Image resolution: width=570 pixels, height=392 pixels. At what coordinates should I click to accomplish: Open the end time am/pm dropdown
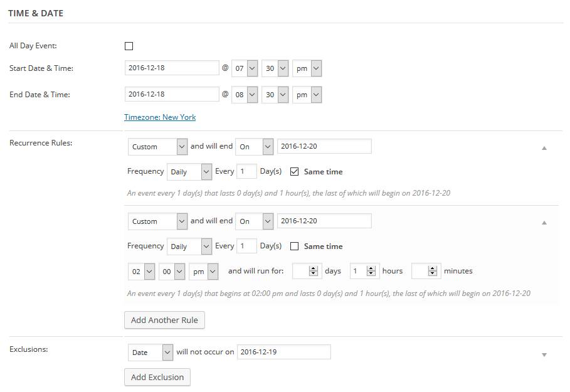(x=307, y=95)
